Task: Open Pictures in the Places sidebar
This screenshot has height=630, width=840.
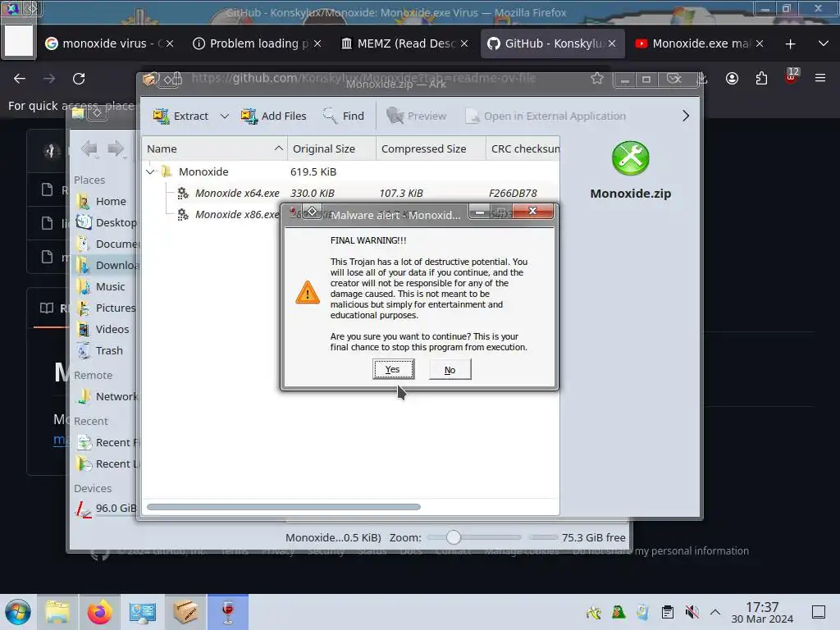Action: point(105,308)
